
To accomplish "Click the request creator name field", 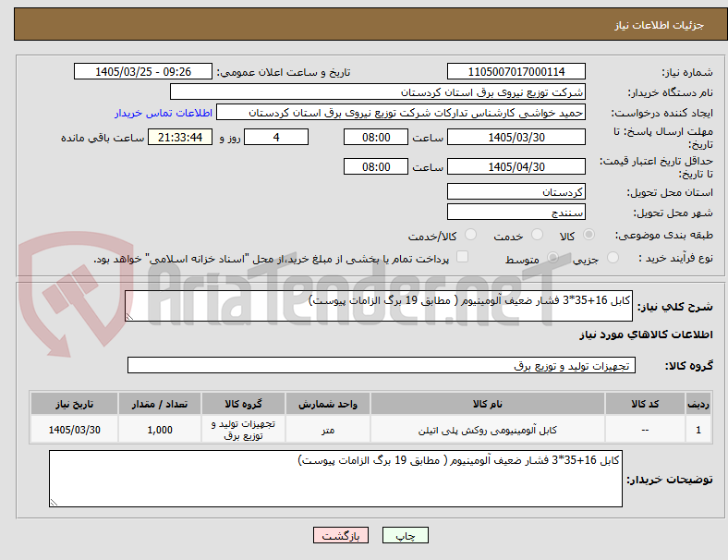I will 401,113.
